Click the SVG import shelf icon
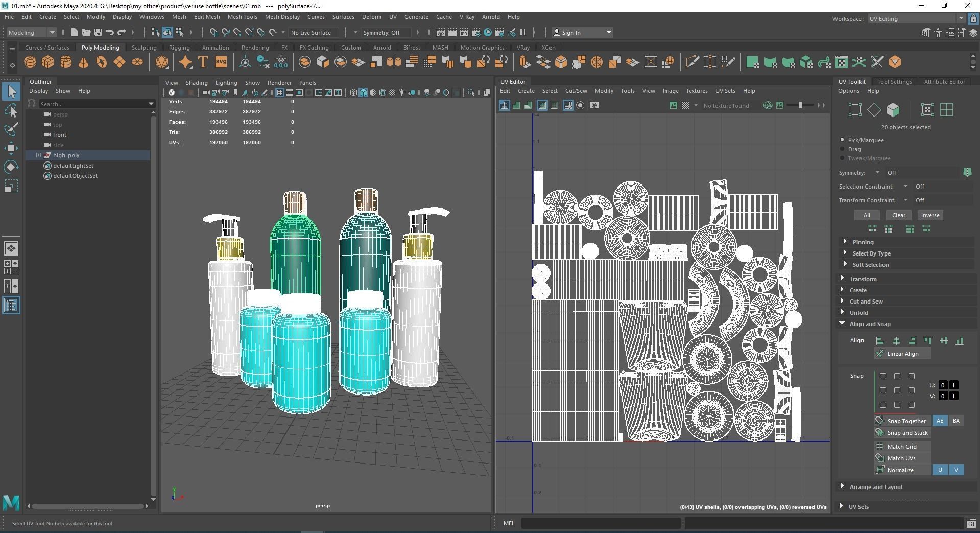The height and width of the screenshot is (533, 980). click(221, 62)
